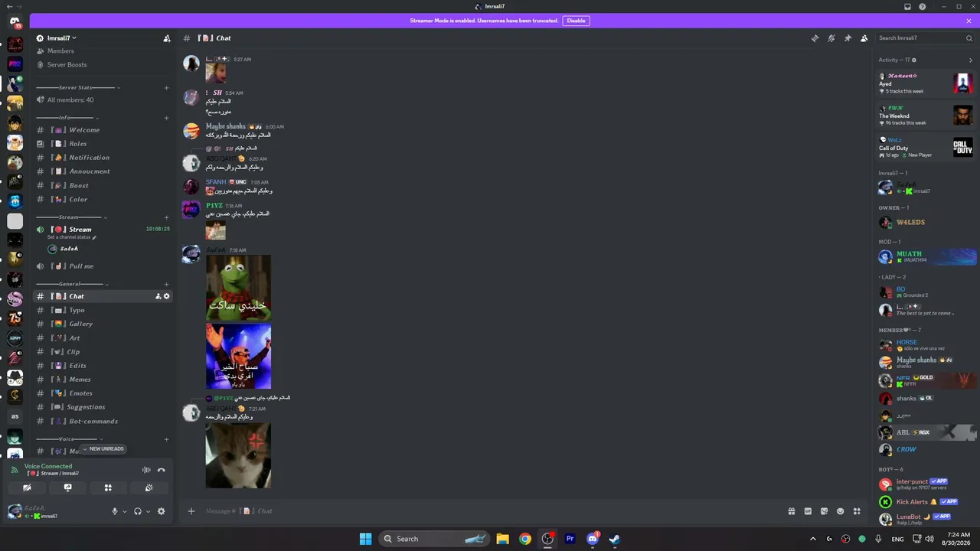Screen dimensions: 980x551
Task: Open Server Boosts page
Action: coord(103,65)
